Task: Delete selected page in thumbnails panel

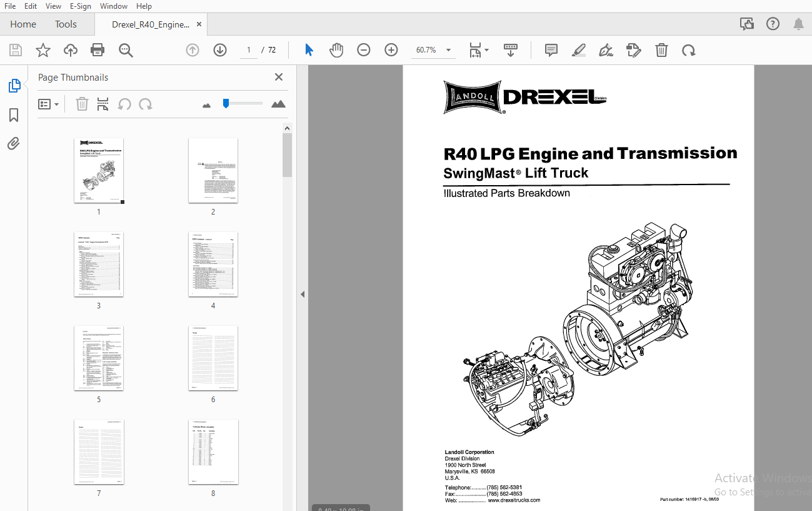Action: point(82,104)
